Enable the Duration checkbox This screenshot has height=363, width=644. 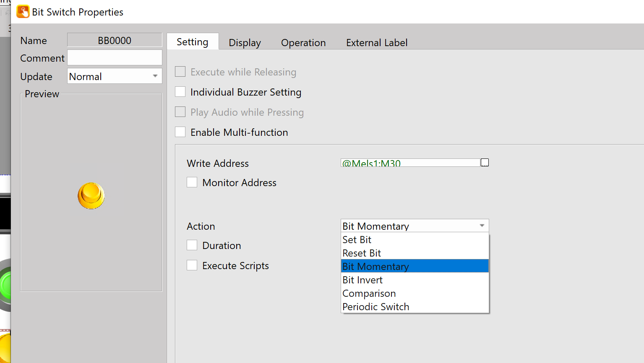192,245
